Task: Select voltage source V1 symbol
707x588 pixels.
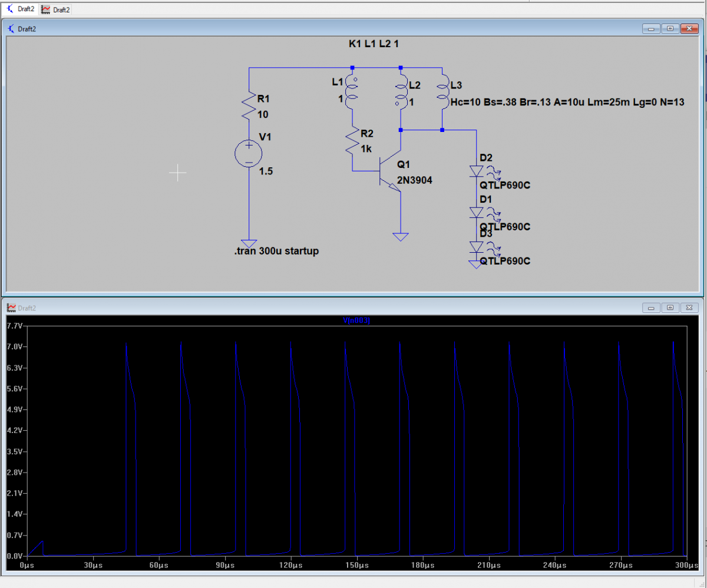Action: tap(249, 154)
